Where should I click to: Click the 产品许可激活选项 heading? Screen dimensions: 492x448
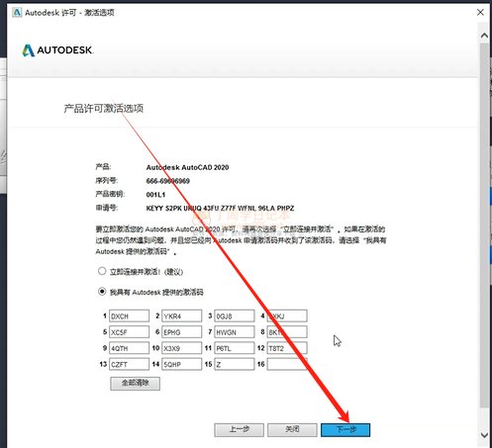pos(104,109)
